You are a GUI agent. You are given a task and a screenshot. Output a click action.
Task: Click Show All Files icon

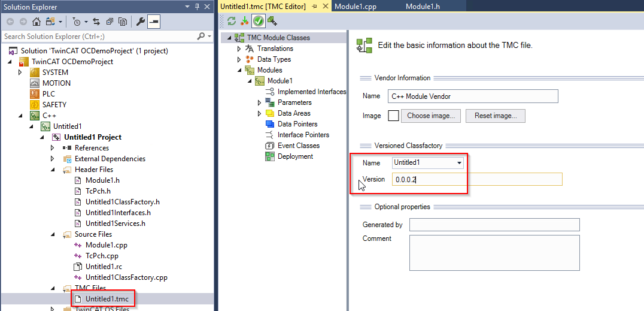pos(123,22)
